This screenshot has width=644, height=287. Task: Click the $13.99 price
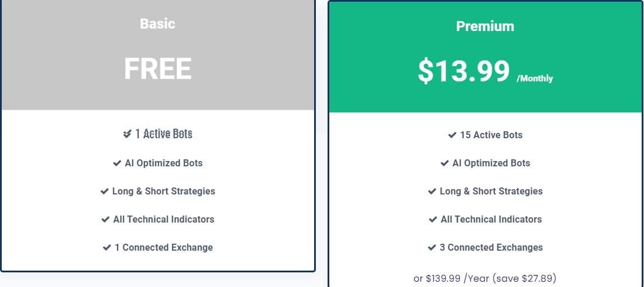tap(464, 71)
